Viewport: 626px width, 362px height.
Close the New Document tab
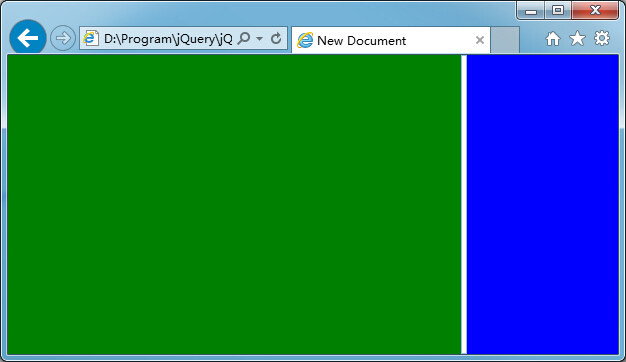480,40
